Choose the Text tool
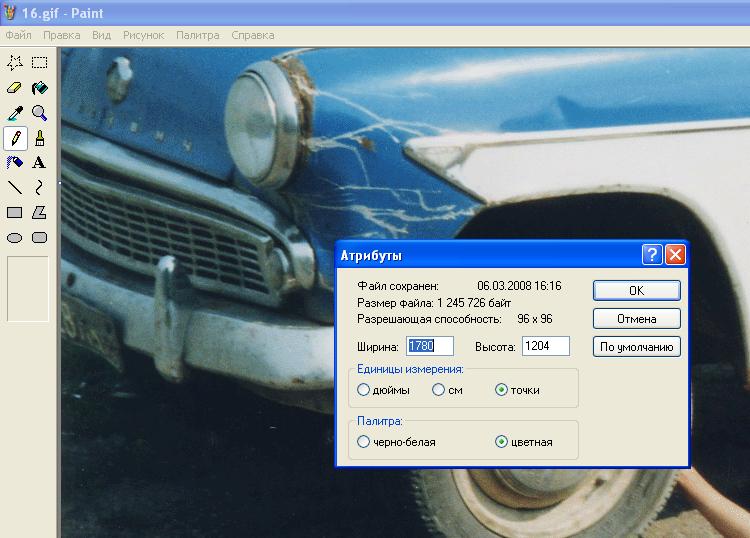 (x=39, y=162)
